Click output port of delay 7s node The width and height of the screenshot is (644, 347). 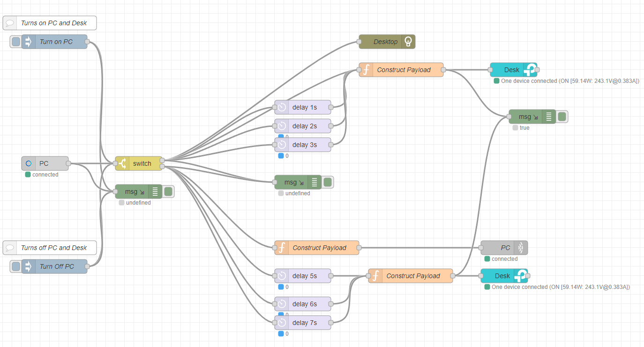331,323
